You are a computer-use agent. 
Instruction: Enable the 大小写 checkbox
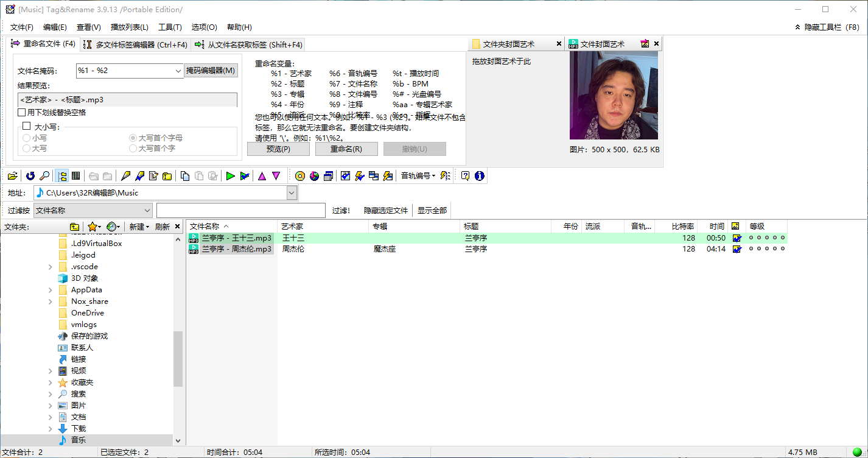[26, 125]
